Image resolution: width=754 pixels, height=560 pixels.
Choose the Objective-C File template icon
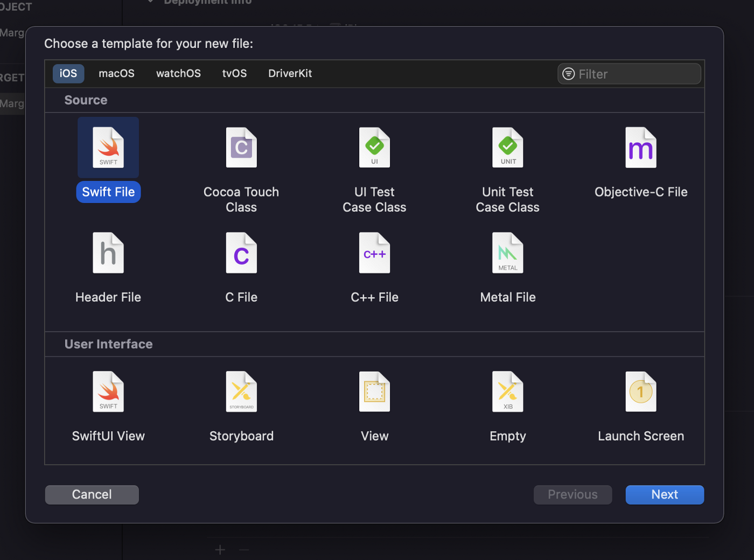coord(641,148)
